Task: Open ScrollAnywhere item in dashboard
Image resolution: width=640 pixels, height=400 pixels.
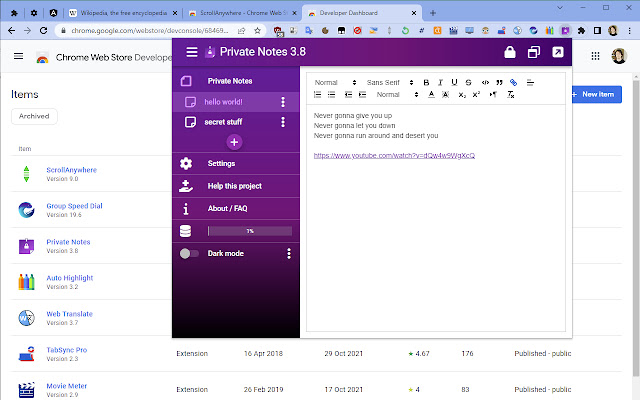Action: [x=71, y=170]
